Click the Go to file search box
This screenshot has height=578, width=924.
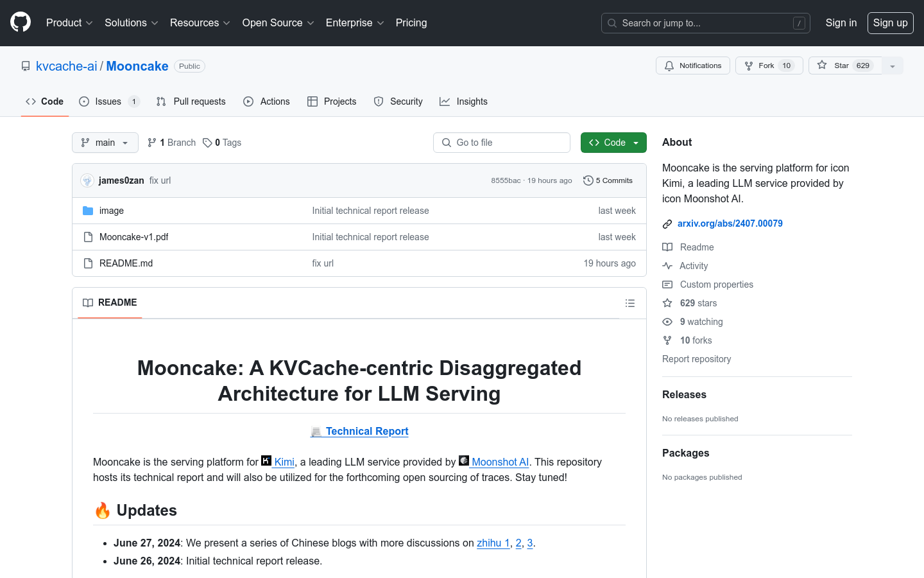point(502,143)
